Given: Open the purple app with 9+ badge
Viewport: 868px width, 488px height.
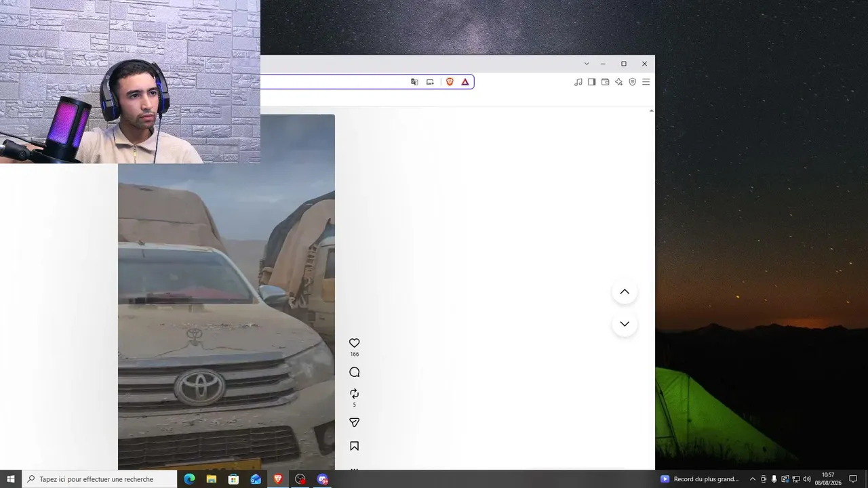Looking at the screenshot, I should pyautogui.click(x=323, y=479).
